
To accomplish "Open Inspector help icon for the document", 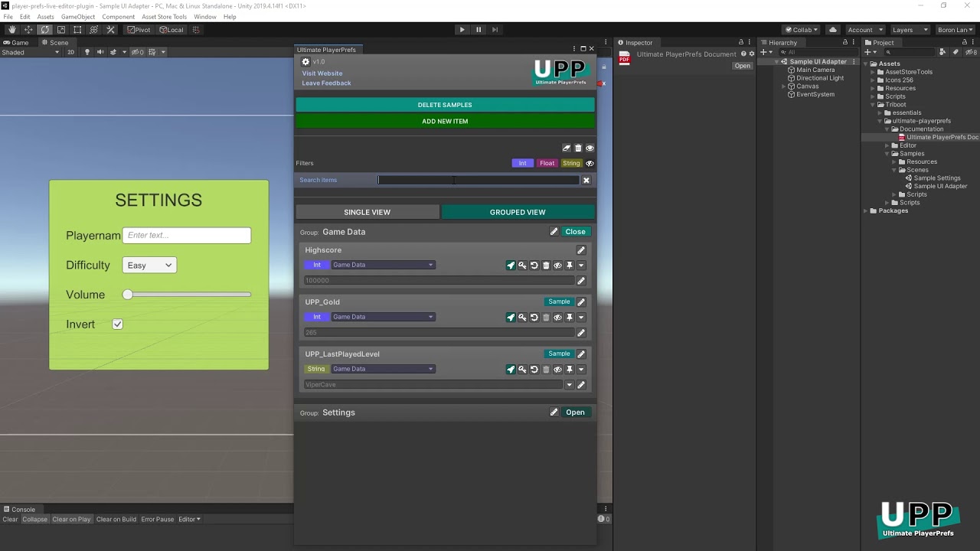I will [x=743, y=54].
